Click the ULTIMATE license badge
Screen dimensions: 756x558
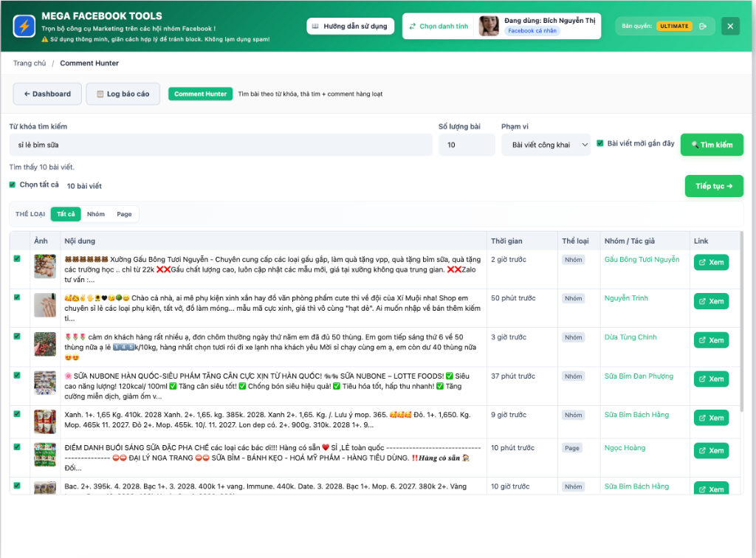(674, 26)
